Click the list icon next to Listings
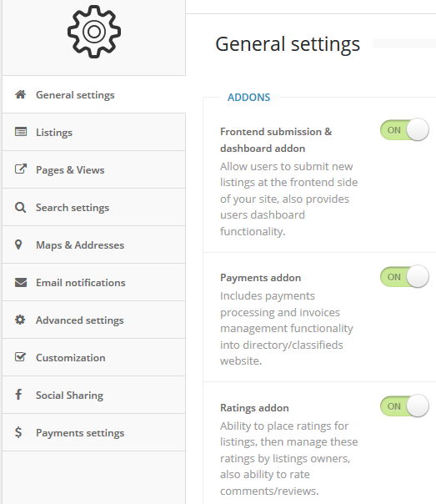The image size is (436, 504). pyautogui.click(x=21, y=132)
